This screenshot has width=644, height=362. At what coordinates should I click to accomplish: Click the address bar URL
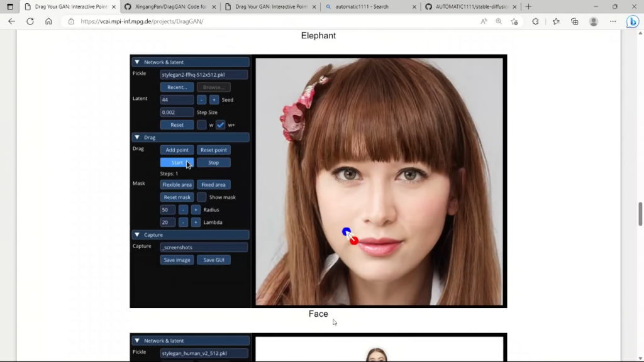tap(142, 21)
